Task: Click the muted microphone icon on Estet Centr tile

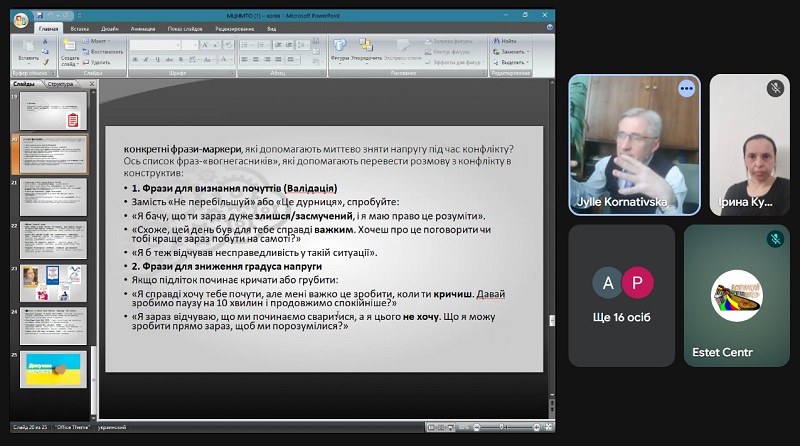Action: coord(775,239)
